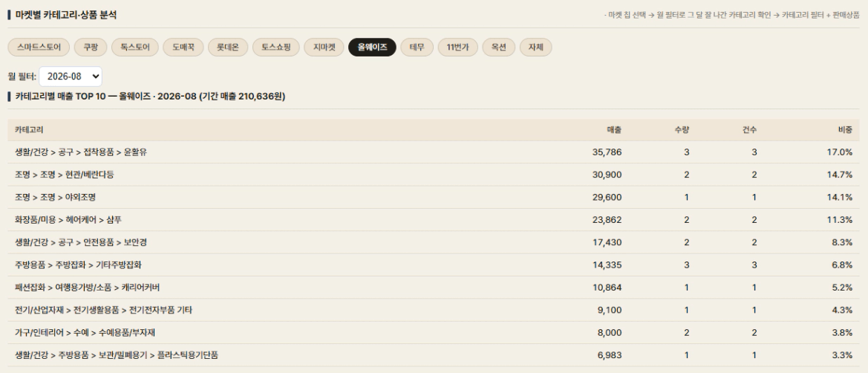Click the 비중 column header
This screenshot has width=868, height=373.
pos(845,130)
